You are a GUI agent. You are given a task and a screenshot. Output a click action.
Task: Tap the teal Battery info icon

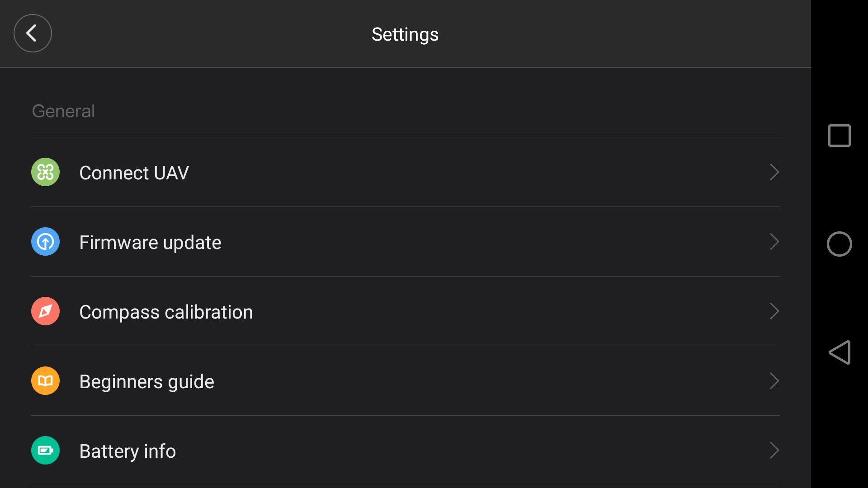click(45, 450)
